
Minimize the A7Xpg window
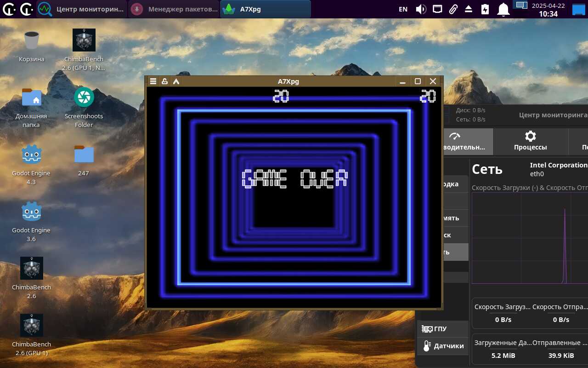402,81
